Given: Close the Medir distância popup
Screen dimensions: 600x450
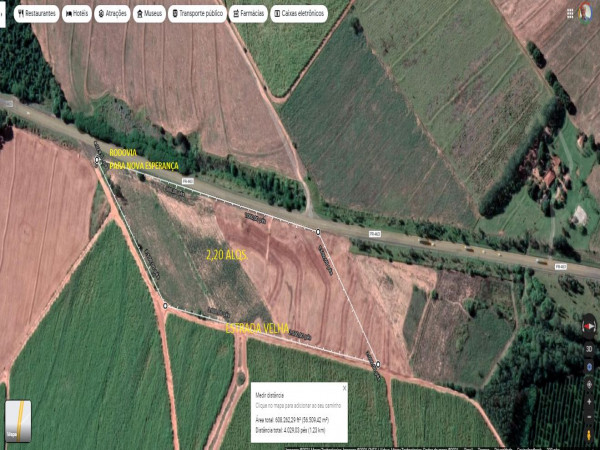Looking at the screenshot, I should coord(344,387).
